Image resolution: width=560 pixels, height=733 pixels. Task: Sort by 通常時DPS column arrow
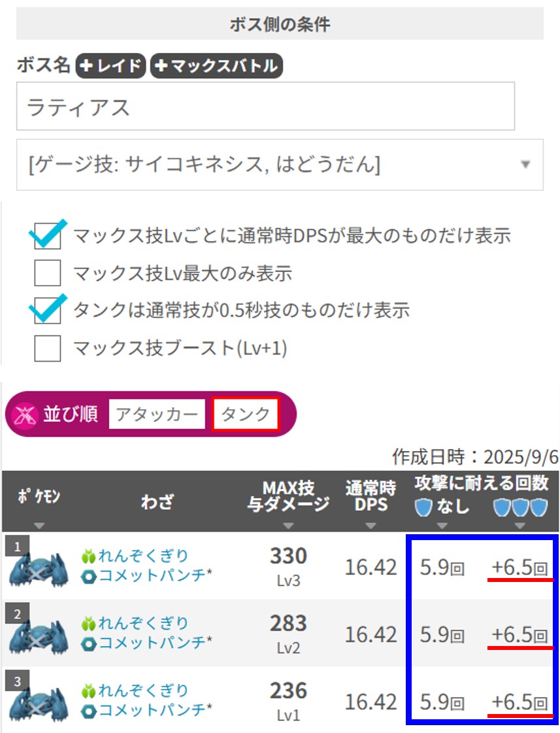pos(371,526)
